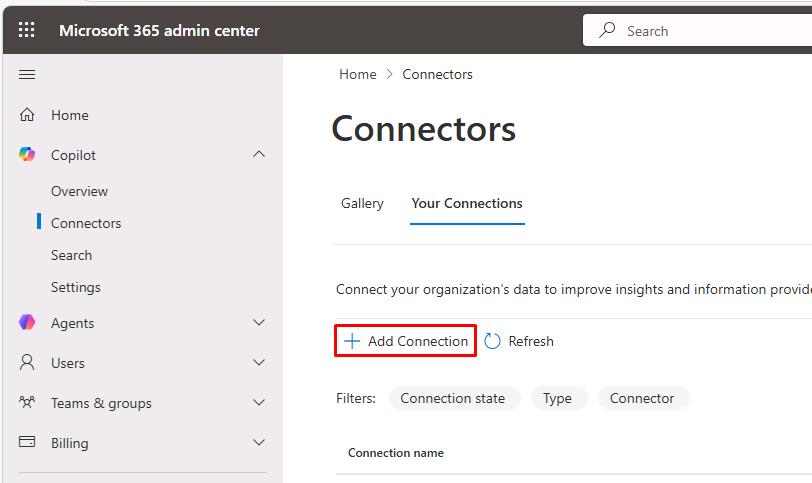The image size is (812, 483).
Task: Expand the Users section chevron
Action: 259,362
